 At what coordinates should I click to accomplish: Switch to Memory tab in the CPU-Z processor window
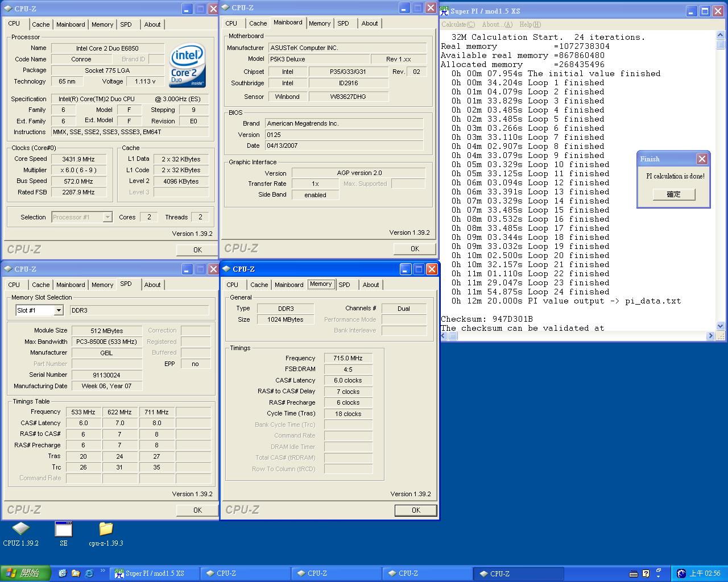pos(102,24)
